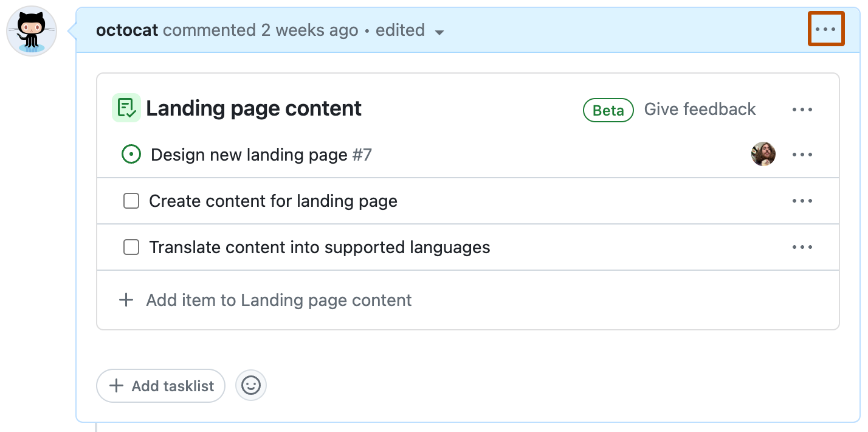
Task: Click the Beta label badge
Action: (608, 110)
